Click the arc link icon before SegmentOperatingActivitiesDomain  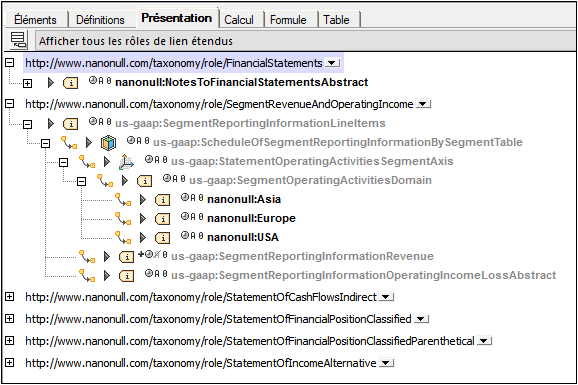click(105, 181)
